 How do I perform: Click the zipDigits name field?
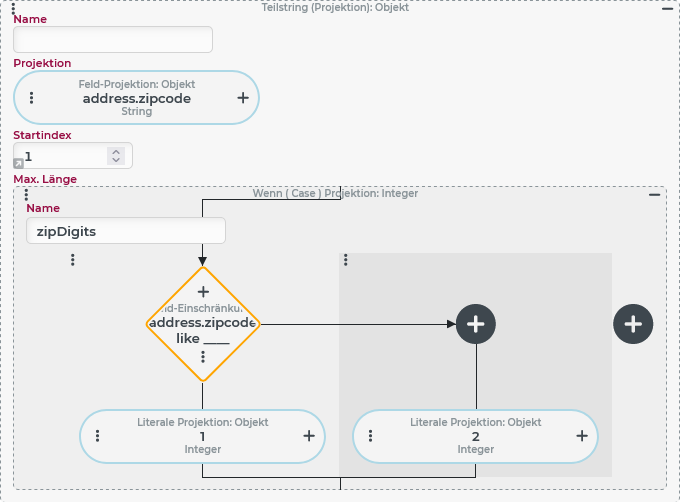126,231
